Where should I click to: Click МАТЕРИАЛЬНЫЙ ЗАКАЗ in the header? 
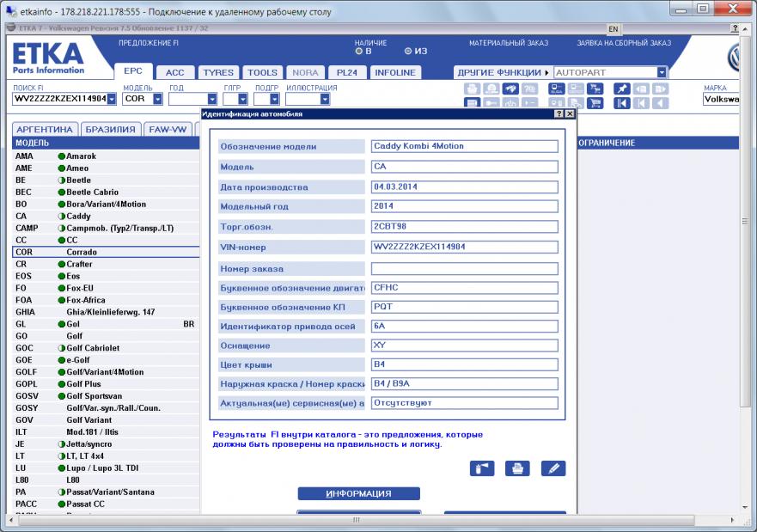[509, 43]
